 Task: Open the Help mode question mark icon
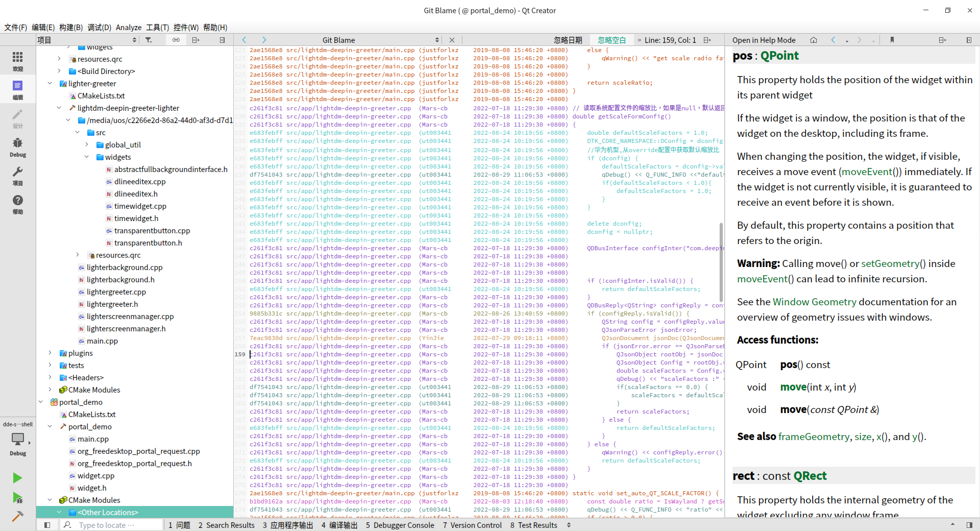pyautogui.click(x=17, y=204)
